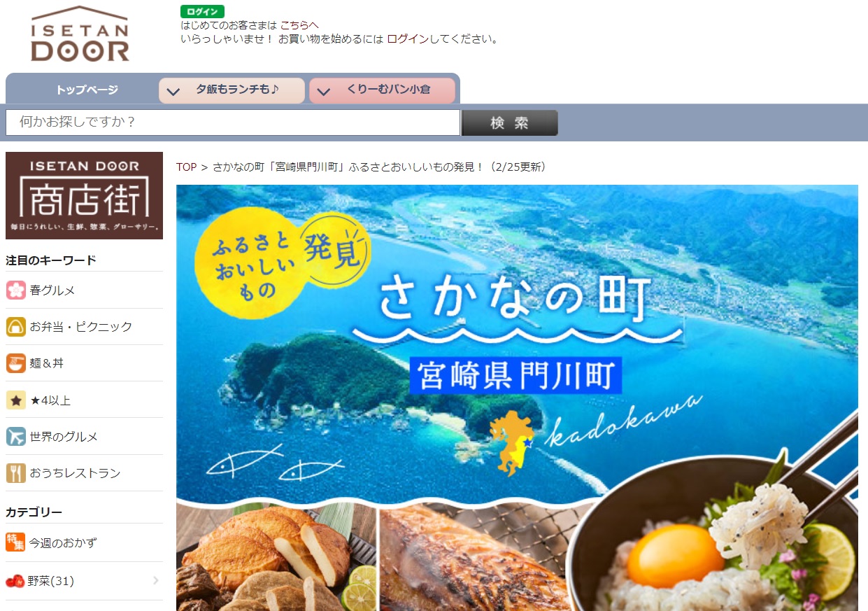This screenshot has height=611, width=868.
Task: Click the 検索 search button
Action: [x=510, y=122]
